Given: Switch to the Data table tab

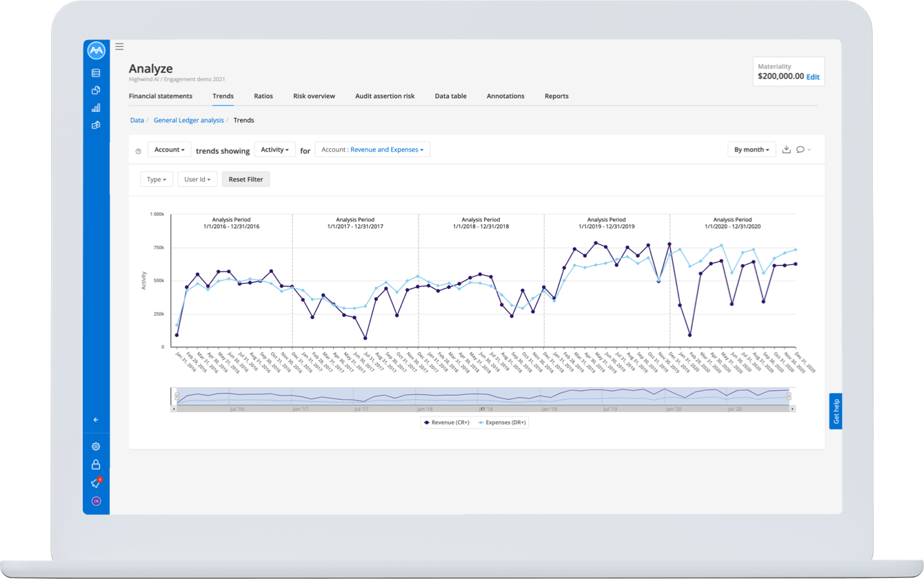Looking at the screenshot, I should pyautogui.click(x=450, y=96).
